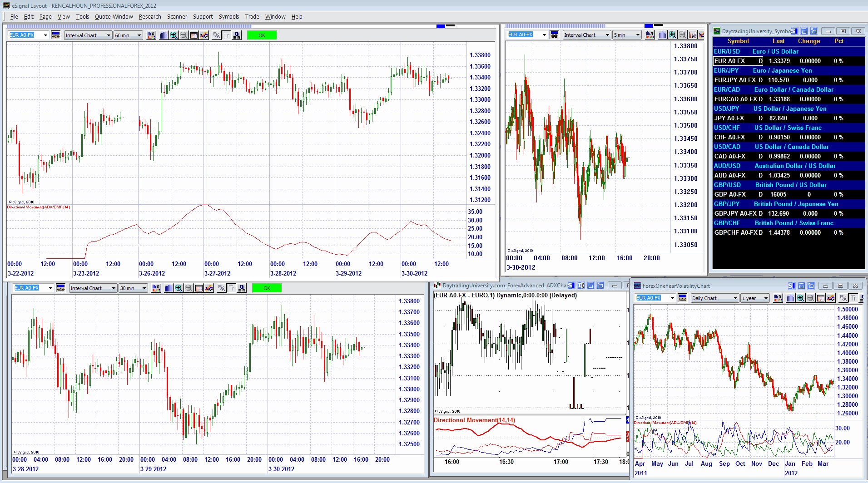The height and width of the screenshot is (483, 868).
Task: Click the S icon in the ForexOneYearVolatilityChart title bar
Action: (791, 286)
